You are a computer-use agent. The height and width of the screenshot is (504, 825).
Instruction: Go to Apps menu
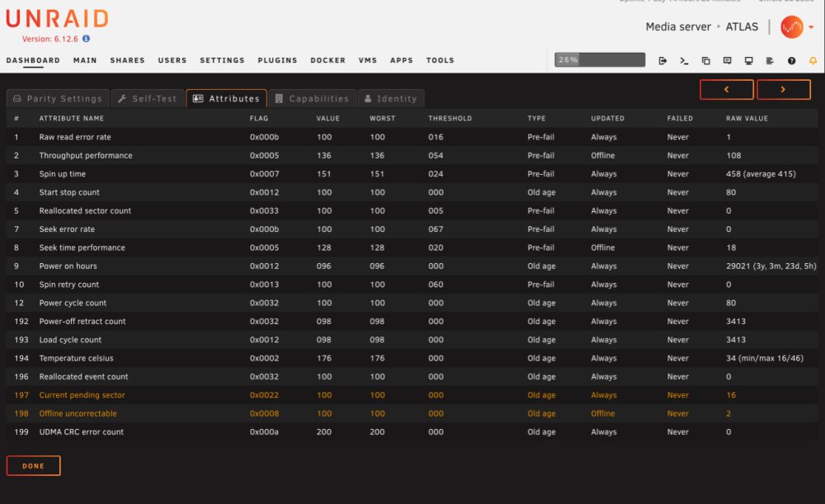402,60
